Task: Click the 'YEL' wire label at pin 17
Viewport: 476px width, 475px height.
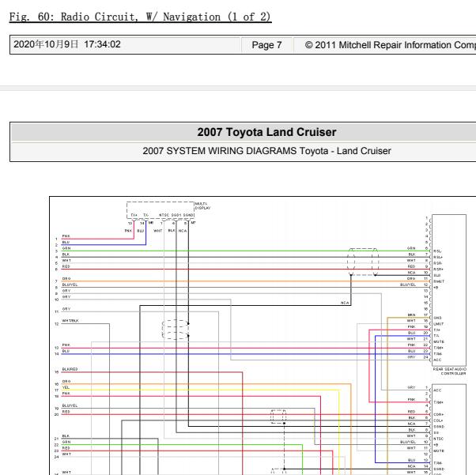Action: tap(66, 387)
